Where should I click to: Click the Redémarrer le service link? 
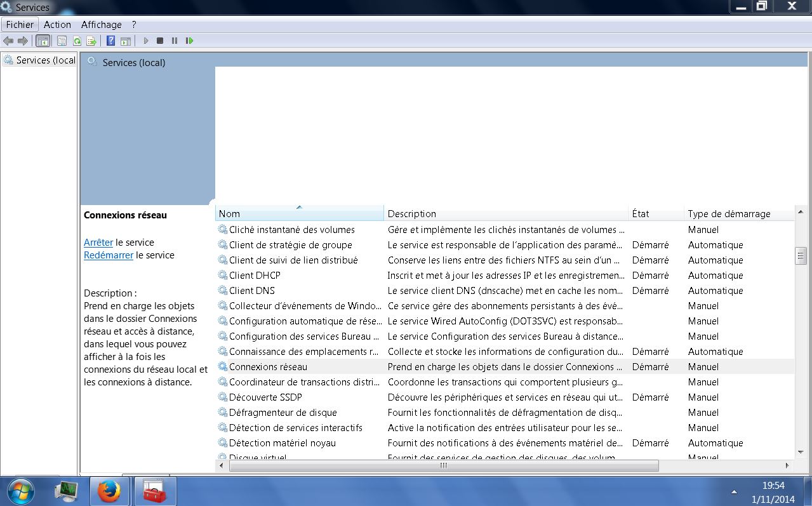pos(109,255)
